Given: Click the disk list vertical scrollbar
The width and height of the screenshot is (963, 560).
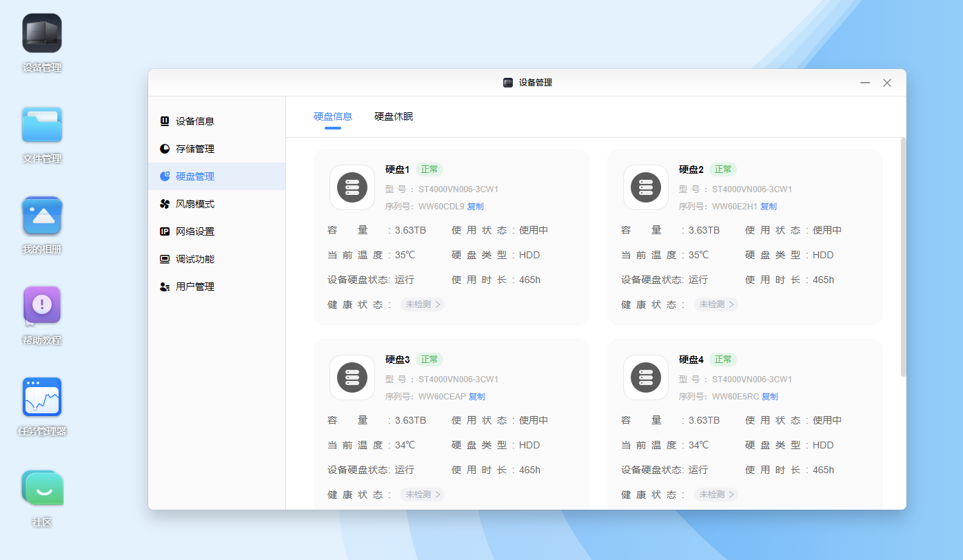Looking at the screenshot, I should click(x=903, y=257).
